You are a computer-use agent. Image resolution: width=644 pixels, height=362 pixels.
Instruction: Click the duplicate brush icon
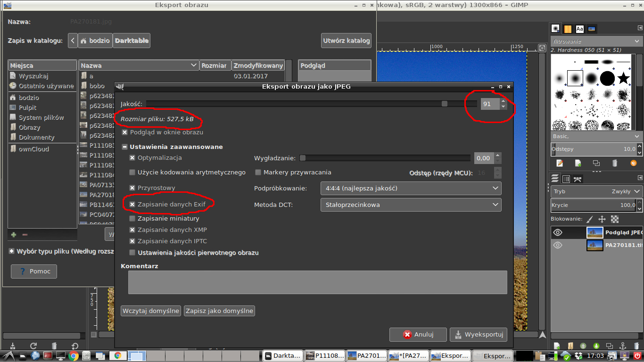tap(596, 163)
